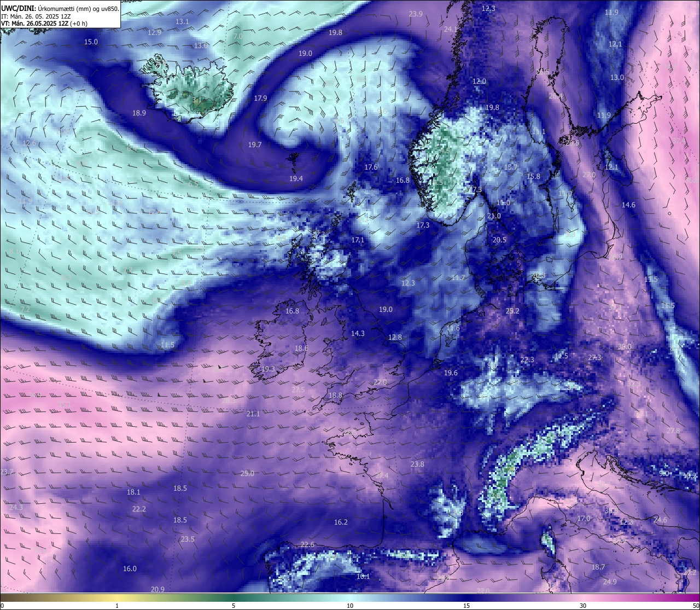
Task: Click the 17.9 value east of Iceland
Action: pyautogui.click(x=260, y=98)
